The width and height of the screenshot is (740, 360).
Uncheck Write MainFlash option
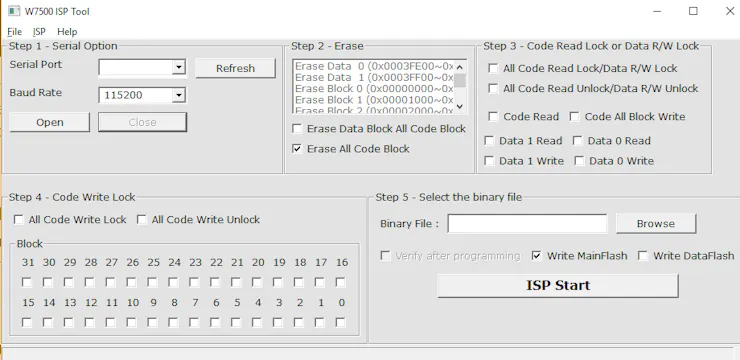click(536, 256)
